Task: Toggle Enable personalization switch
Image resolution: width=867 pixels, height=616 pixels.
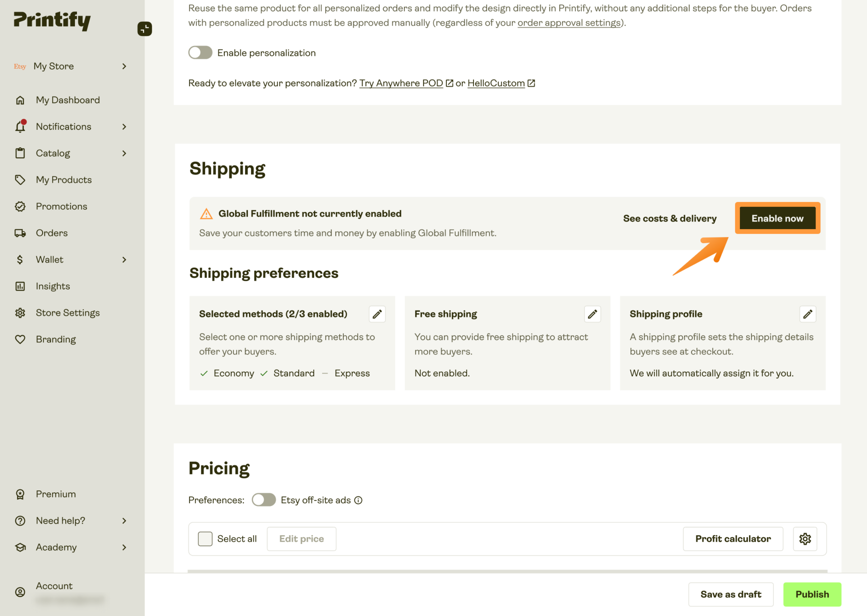Action: pos(200,53)
